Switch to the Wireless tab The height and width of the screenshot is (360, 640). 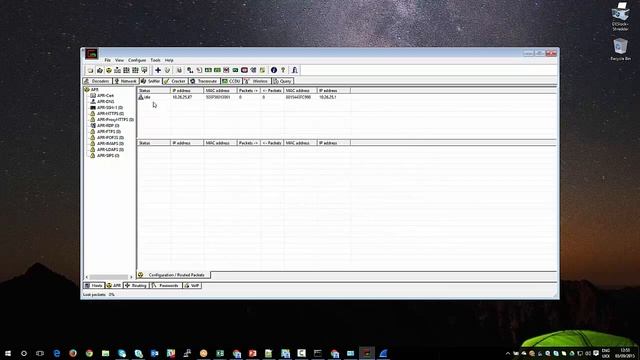click(x=257, y=81)
